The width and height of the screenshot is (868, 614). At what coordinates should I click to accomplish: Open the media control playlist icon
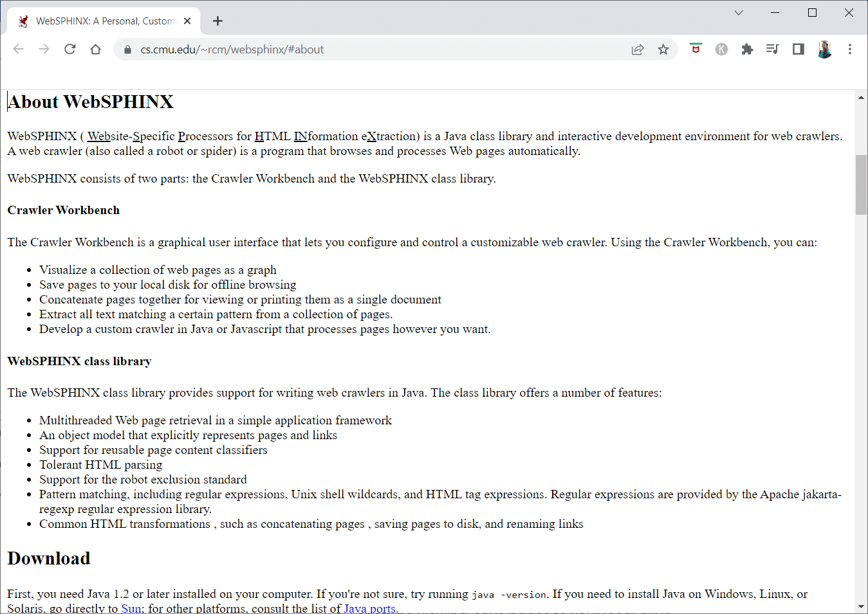tap(773, 50)
